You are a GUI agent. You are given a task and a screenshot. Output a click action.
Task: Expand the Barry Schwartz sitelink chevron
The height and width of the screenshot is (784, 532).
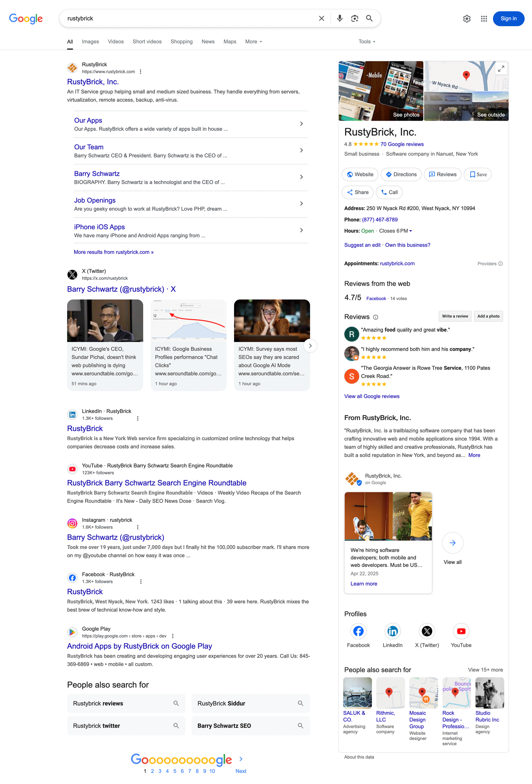(301, 177)
